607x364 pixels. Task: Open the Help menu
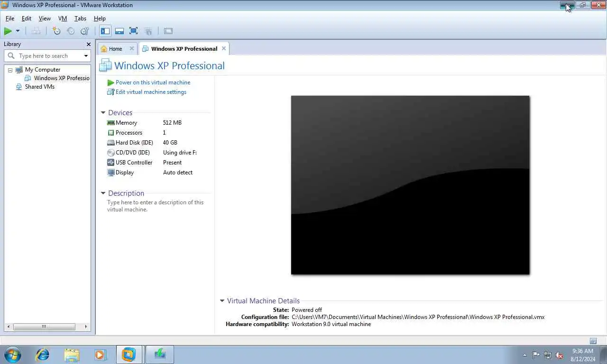(100, 18)
